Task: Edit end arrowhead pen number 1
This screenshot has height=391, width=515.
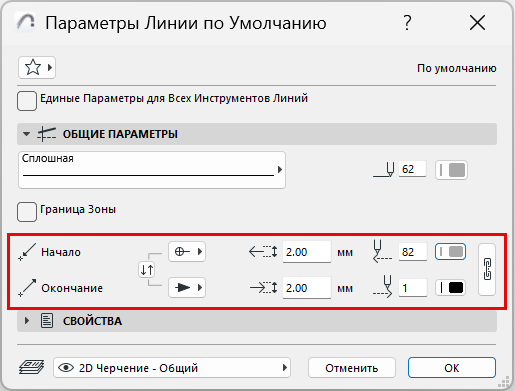Action: click(413, 288)
